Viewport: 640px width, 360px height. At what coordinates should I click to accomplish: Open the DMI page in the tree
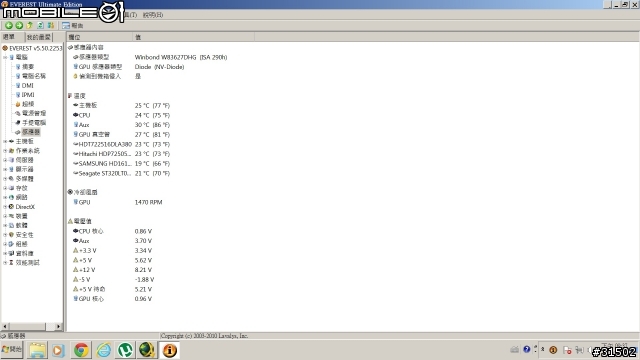pos(24,85)
